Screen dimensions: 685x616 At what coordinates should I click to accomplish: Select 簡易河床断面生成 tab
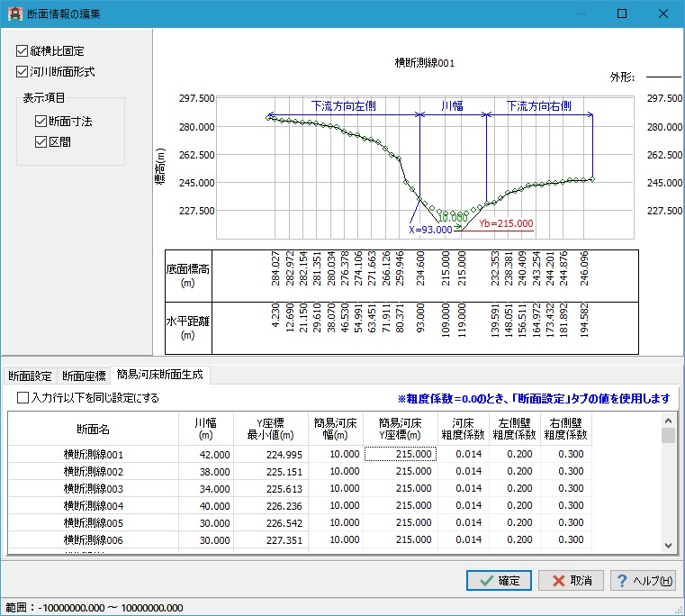tap(160, 375)
